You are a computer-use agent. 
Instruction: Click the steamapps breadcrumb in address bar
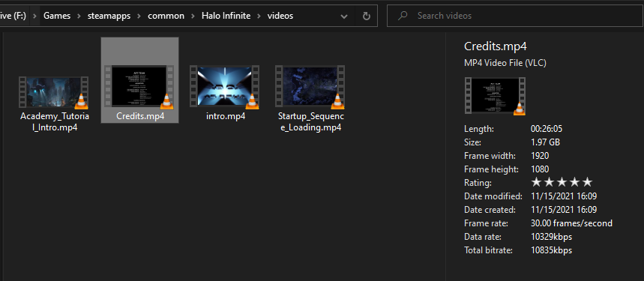[109, 16]
